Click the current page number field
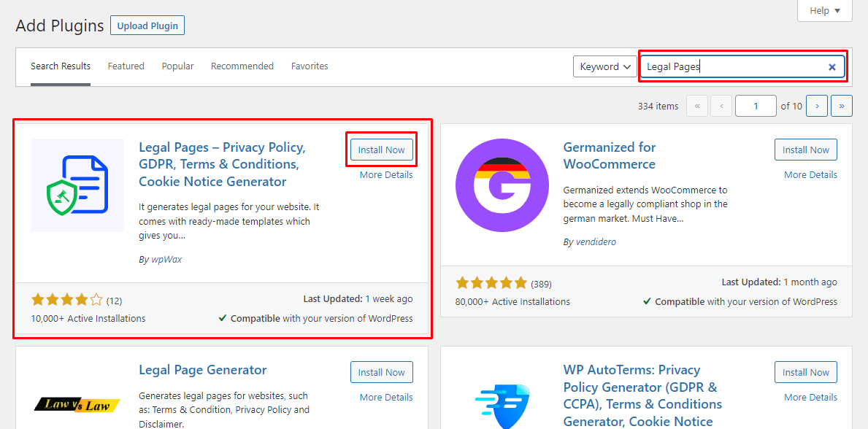The height and width of the screenshot is (429, 868). point(756,107)
